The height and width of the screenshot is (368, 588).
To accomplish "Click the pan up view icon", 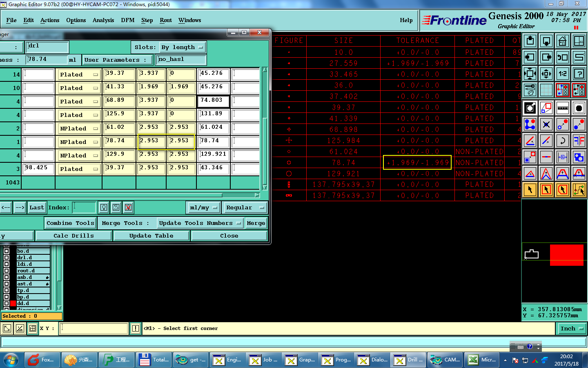I will point(530,41).
